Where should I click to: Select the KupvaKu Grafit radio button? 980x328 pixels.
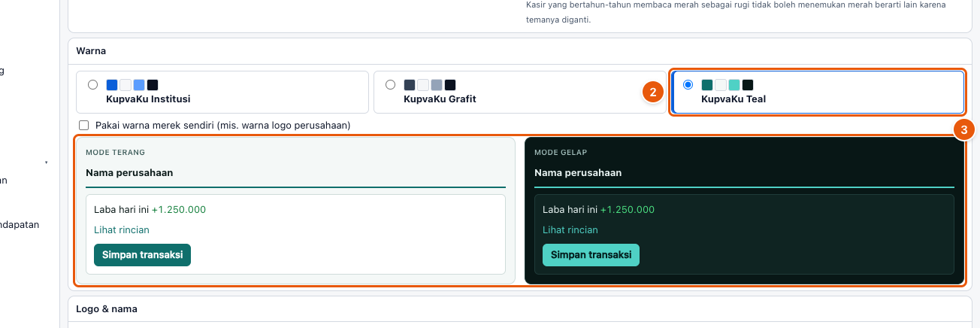point(390,84)
